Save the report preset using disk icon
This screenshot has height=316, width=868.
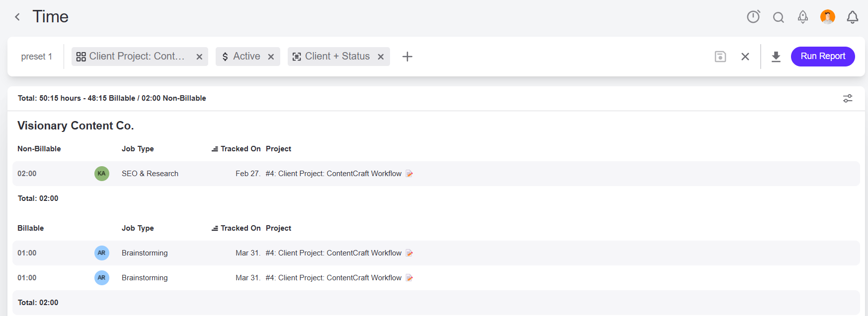click(720, 57)
